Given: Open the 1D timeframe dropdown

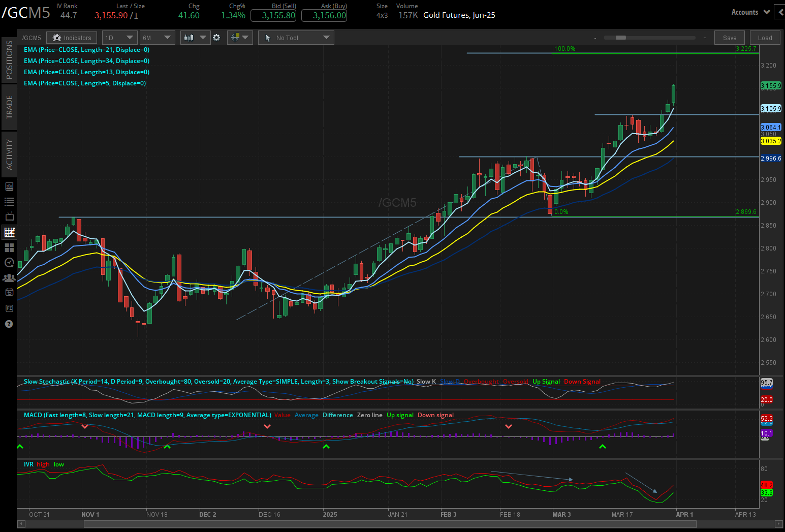Looking at the screenshot, I should 119,37.
